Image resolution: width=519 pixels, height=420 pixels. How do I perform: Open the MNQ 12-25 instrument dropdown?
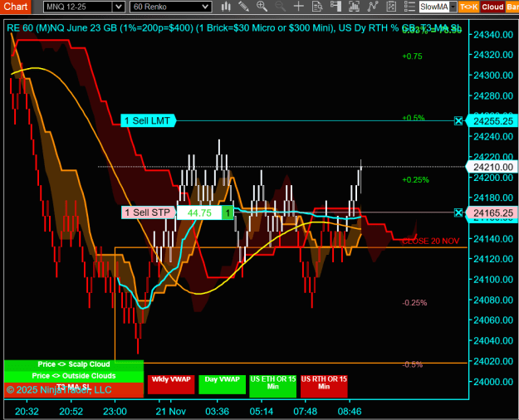click(x=118, y=7)
